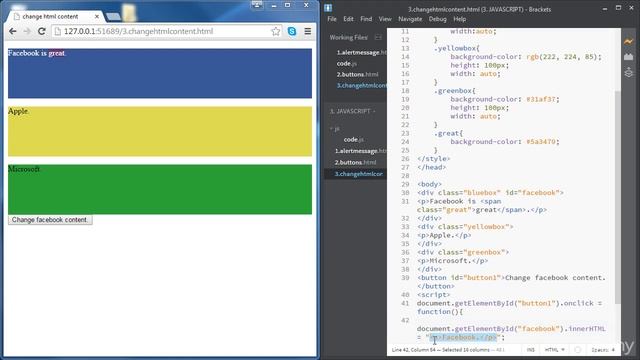Screen dimensions: 640x360
Task: Click the linting status circle in status bar
Action: [578, 350]
